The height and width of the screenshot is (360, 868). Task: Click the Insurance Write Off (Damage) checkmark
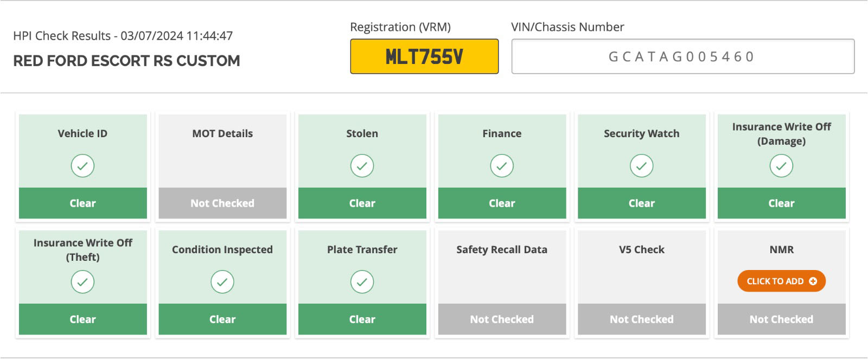[781, 166]
